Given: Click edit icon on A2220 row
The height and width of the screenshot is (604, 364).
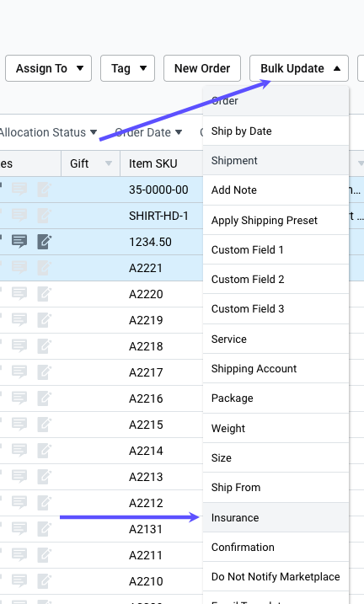Looking at the screenshot, I should (x=45, y=293).
